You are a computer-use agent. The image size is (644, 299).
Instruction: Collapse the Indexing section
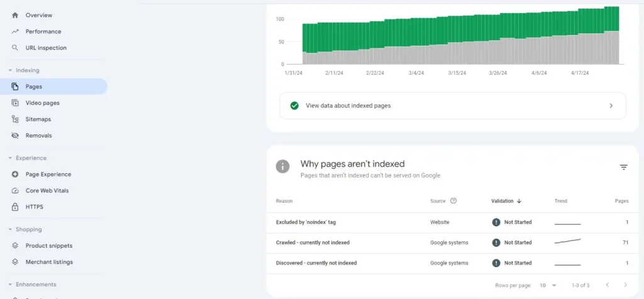(x=10, y=70)
